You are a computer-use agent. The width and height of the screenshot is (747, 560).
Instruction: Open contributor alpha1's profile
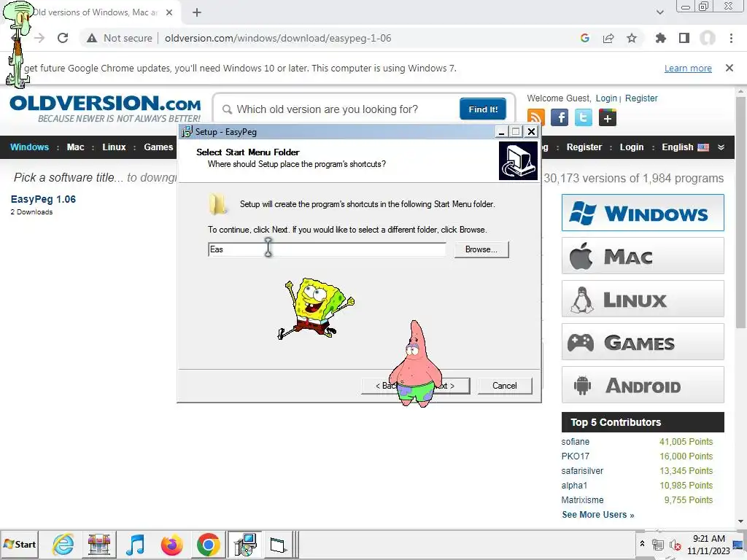(574, 485)
